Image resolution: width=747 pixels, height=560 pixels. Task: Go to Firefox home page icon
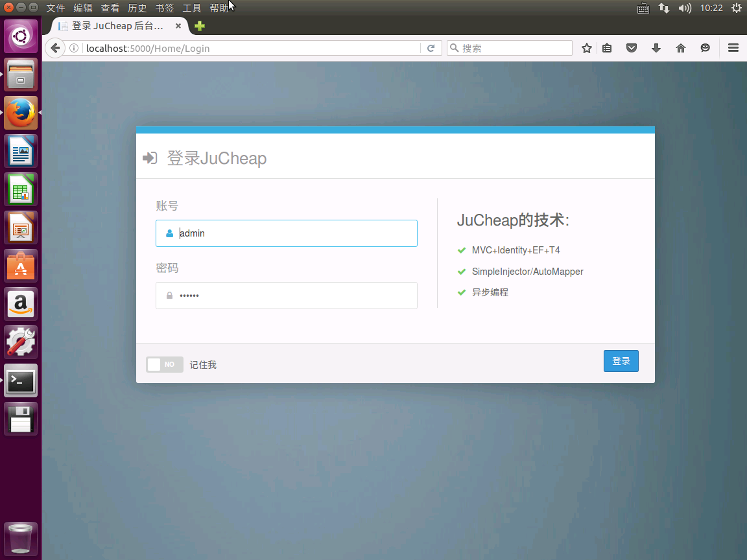tap(681, 48)
